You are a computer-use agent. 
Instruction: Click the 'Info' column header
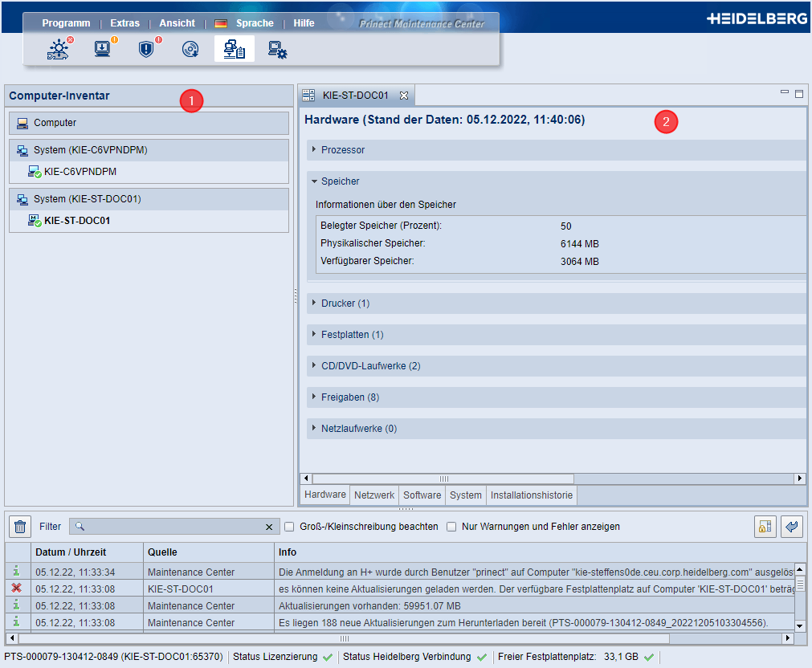(540, 552)
